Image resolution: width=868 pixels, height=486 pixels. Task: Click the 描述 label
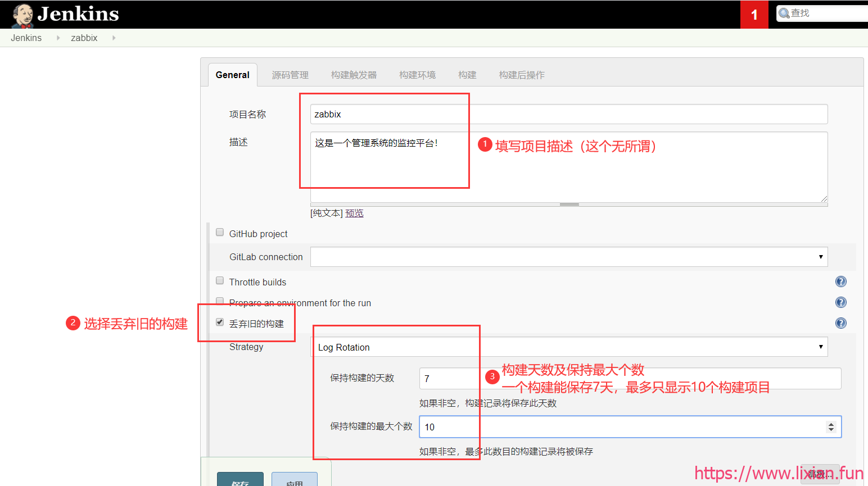tap(238, 142)
